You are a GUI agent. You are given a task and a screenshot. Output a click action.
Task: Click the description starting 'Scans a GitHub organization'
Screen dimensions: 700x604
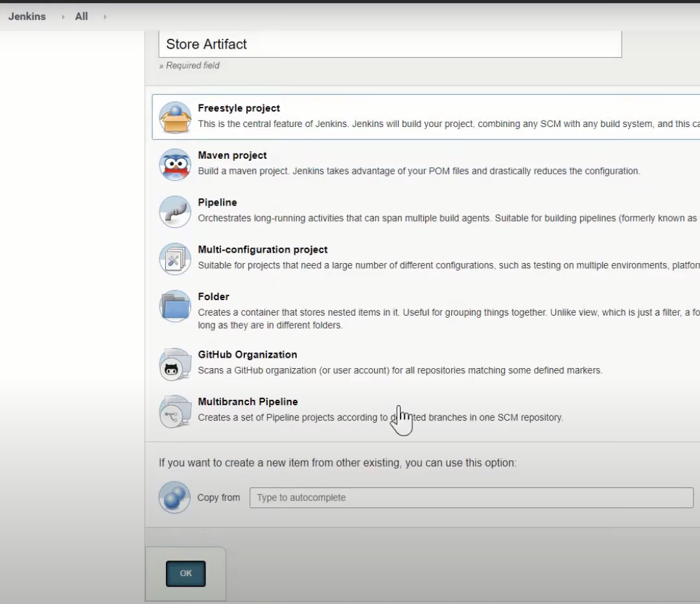(400, 370)
